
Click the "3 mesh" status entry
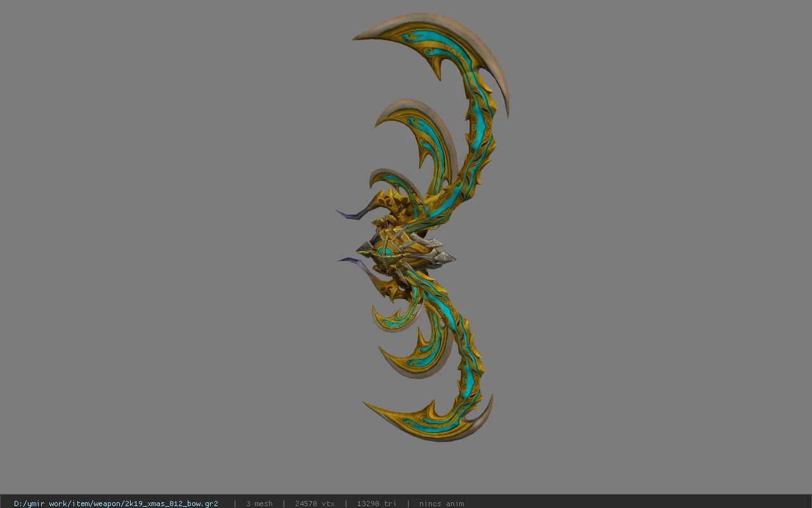pos(259,504)
